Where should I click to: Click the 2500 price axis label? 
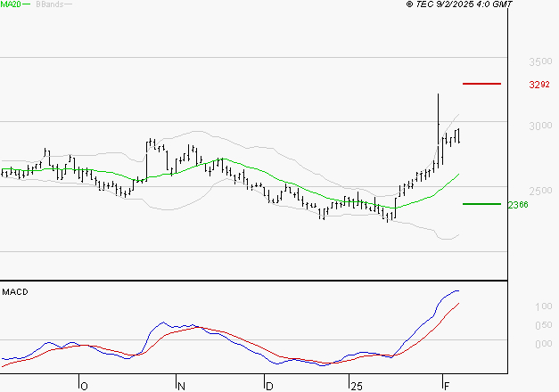pyautogui.click(x=540, y=191)
